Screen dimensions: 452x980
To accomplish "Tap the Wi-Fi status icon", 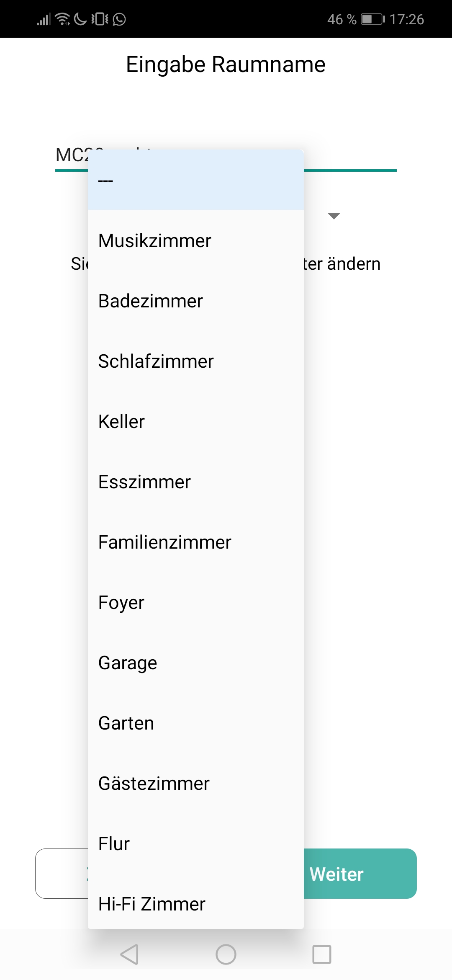I will [x=62, y=19].
